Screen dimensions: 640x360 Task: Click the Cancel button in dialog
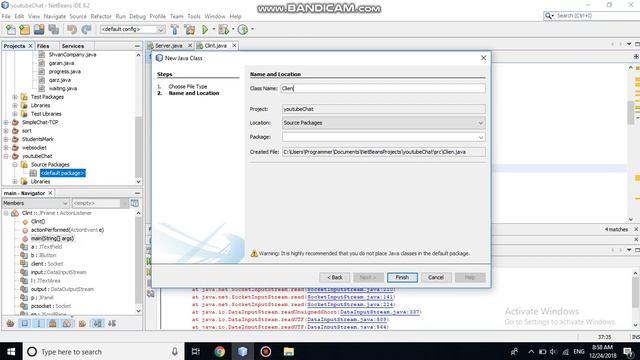(436, 277)
